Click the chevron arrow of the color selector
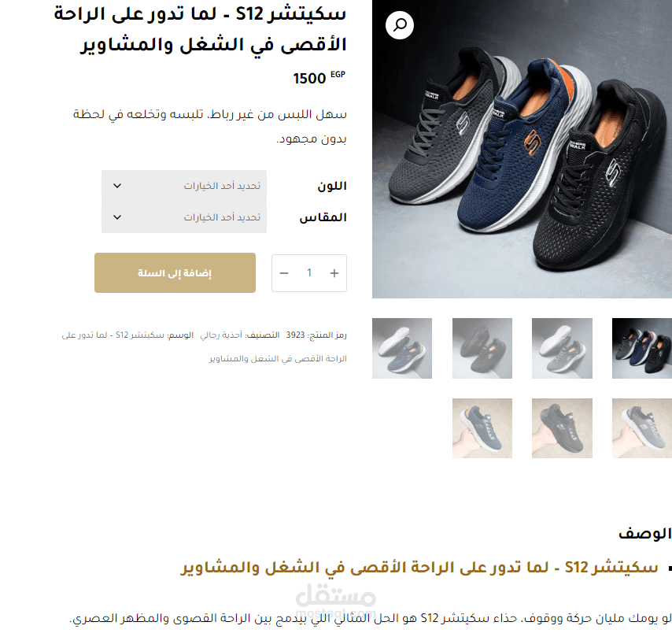Image resolution: width=672 pixels, height=633 pixels. pyautogui.click(x=117, y=186)
